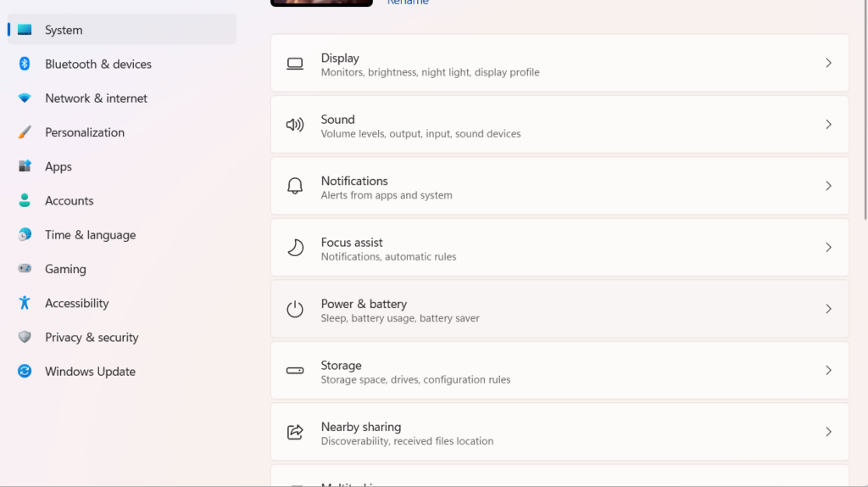Click 'Monitors, brightness, night light, display profile' text

[430, 72]
